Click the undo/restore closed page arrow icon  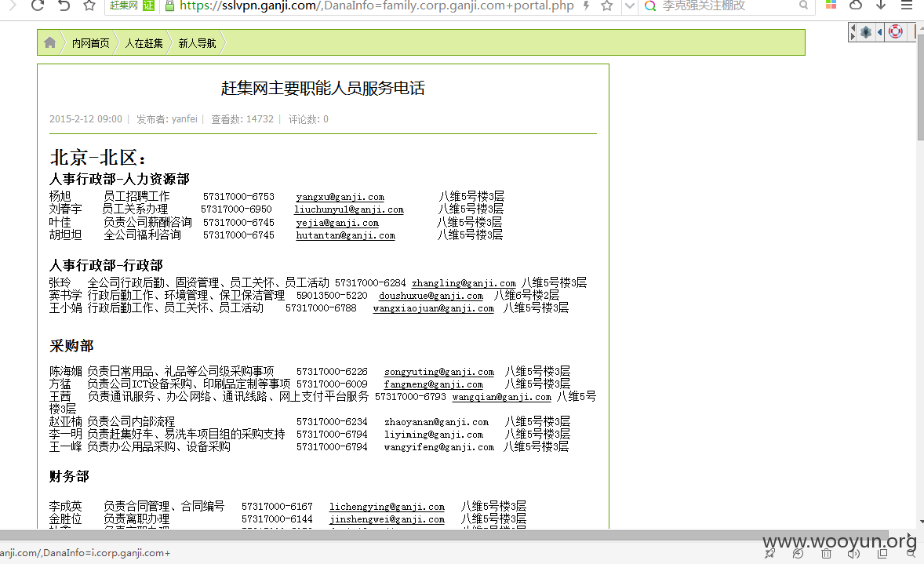coord(64,5)
